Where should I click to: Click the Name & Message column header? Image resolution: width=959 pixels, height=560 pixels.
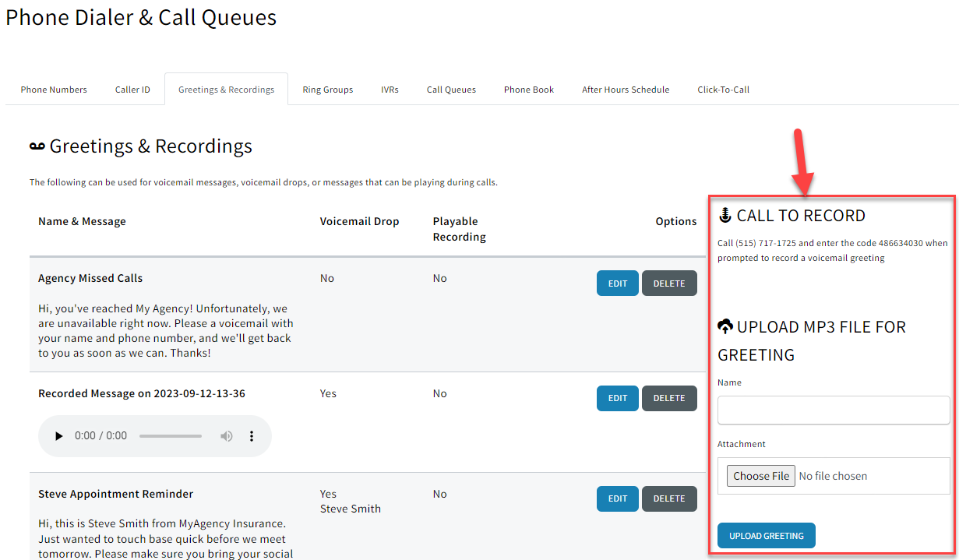[x=82, y=221]
